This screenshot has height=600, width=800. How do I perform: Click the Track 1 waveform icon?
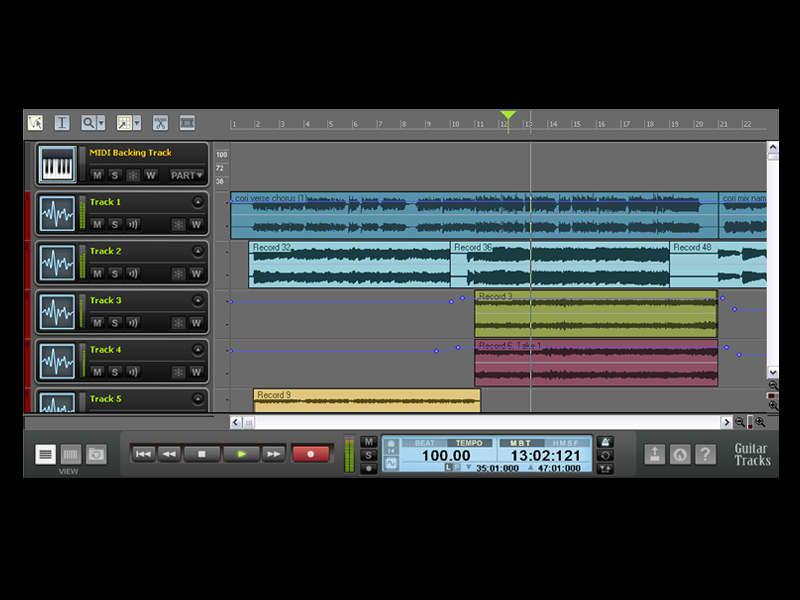click(57, 214)
